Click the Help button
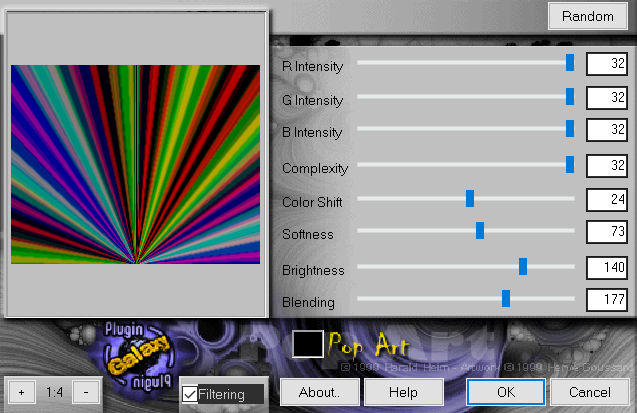The image size is (637, 413). click(403, 392)
